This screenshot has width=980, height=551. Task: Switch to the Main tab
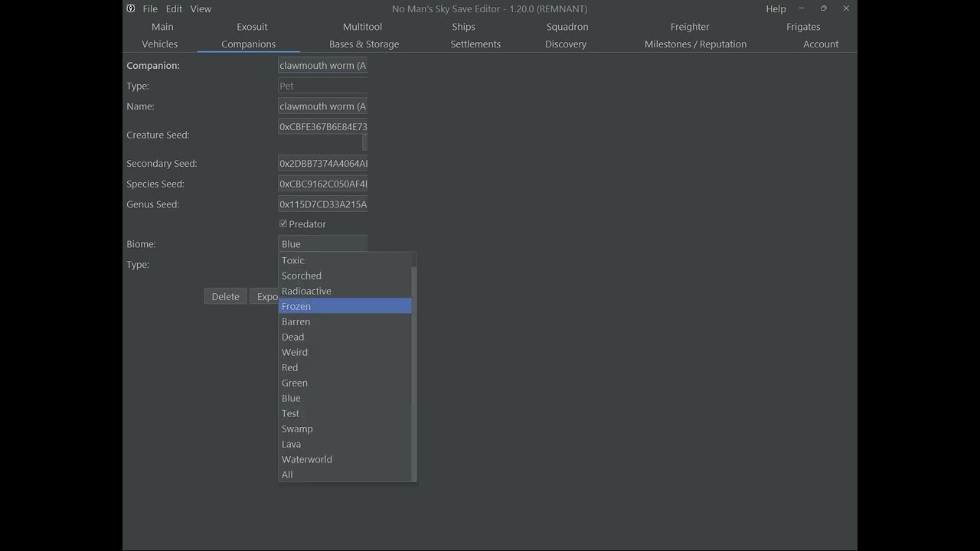tap(162, 27)
